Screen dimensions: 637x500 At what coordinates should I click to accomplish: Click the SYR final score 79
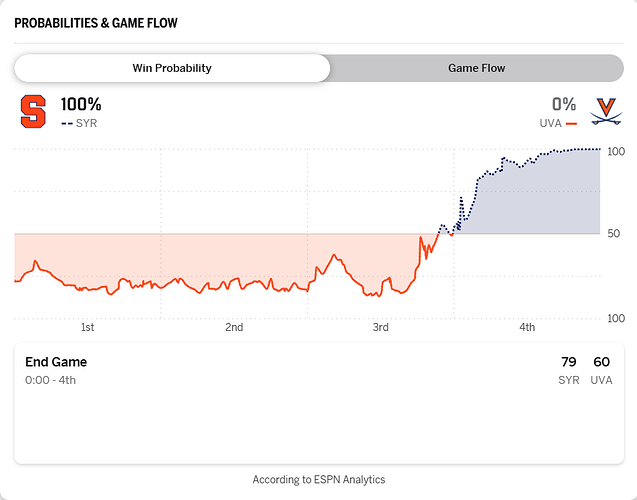(569, 362)
